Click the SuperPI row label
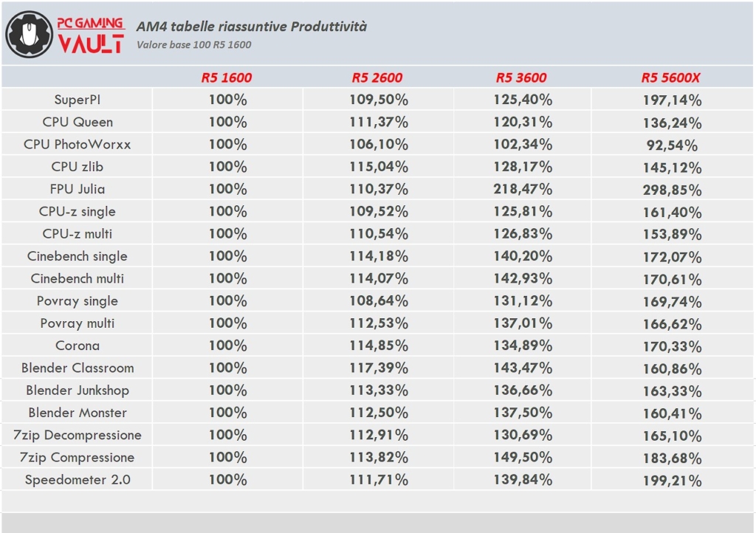This screenshot has height=533, width=756. pyautogui.click(x=77, y=100)
